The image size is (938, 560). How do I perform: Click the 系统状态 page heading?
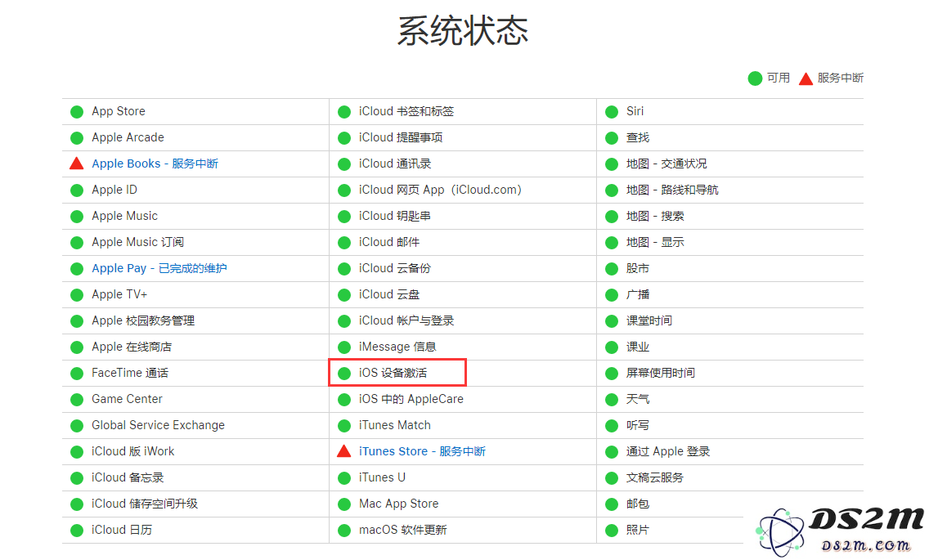[x=463, y=30]
